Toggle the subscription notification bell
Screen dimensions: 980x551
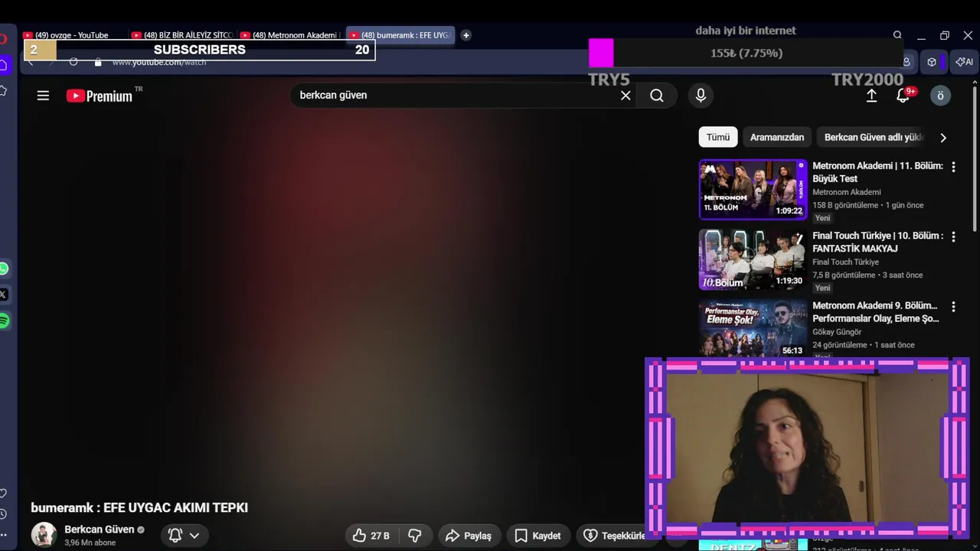pyautogui.click(x=175, y=536)
